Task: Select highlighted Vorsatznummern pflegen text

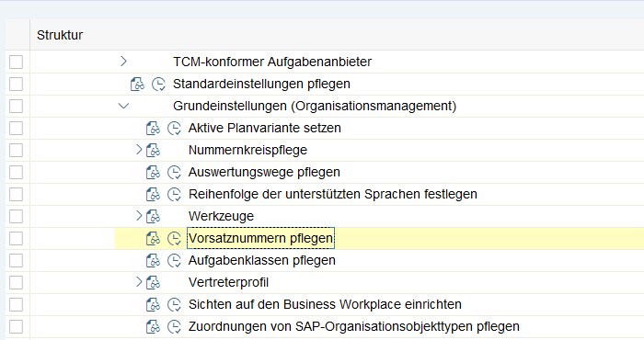Action: [x=260, y=238]
